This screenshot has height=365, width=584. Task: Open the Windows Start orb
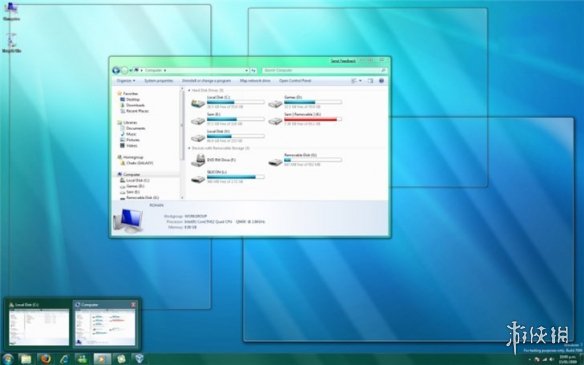(x=7, y=359)
